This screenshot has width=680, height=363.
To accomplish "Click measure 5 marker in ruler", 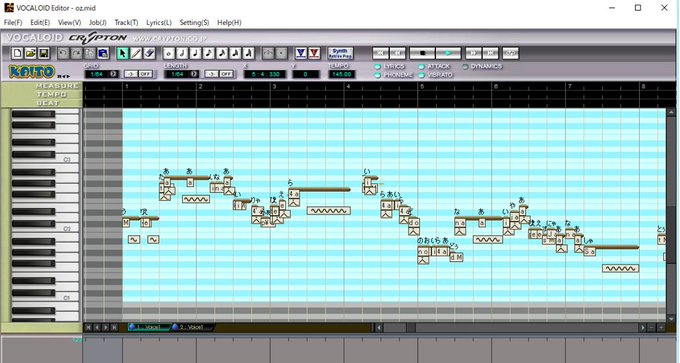I will point(422,86).
